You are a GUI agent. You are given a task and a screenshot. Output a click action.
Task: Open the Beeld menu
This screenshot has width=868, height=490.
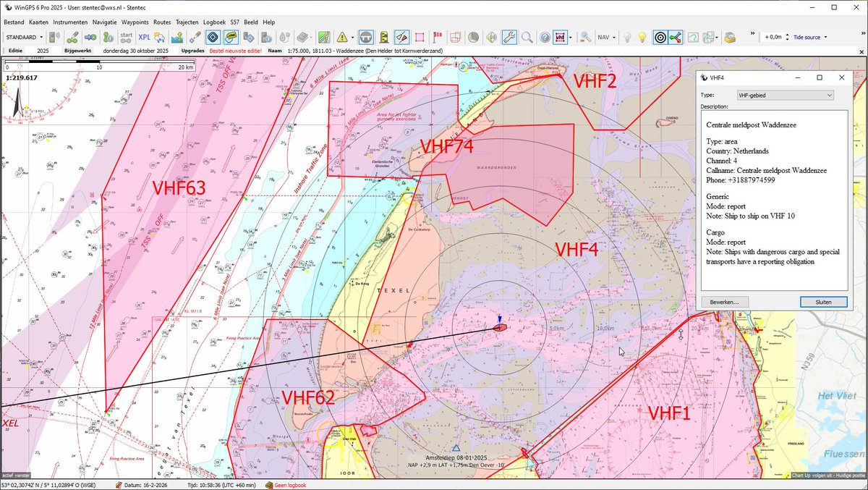click(x=250, y=22)
